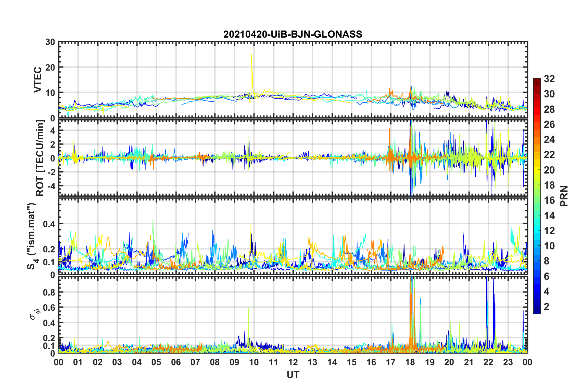Image resolution: width=586 pixels, height=392 pixels.
Task: Click the S4 ("ism.mat") y-axis label
Action: tap(32, 236)
